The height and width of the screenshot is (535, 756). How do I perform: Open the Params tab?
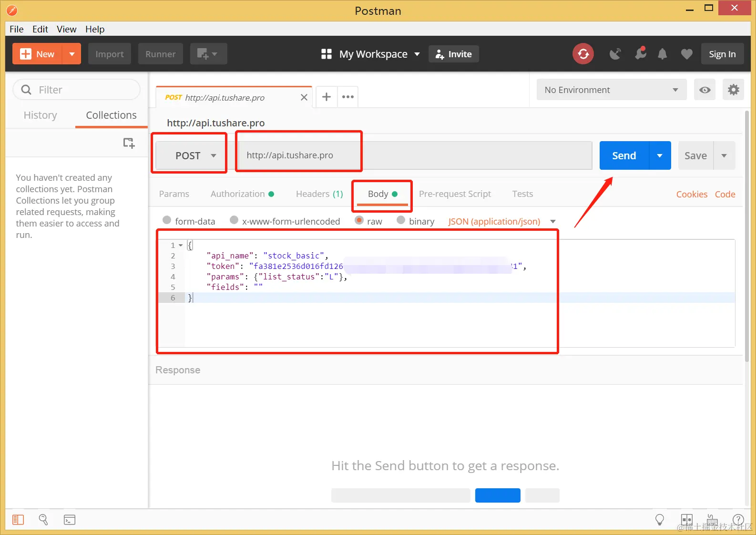tap(174, 194)
